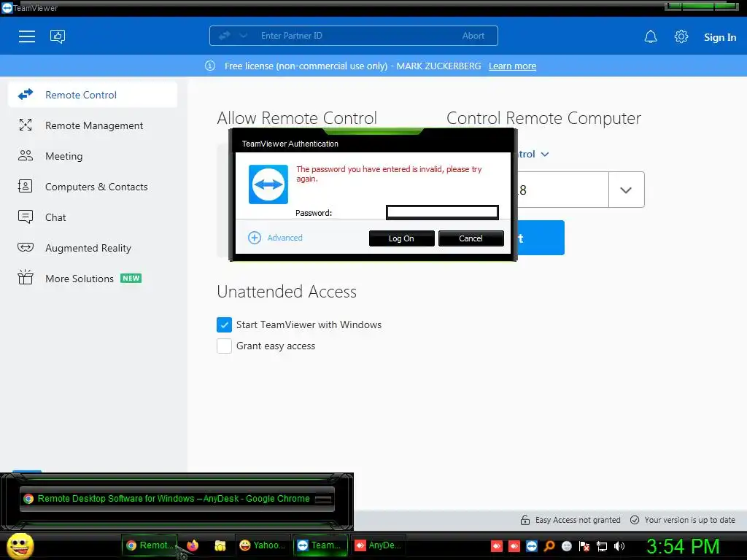Click the Password field in authentication dialog
Viewport: 747px width, 560px height.
442,212
